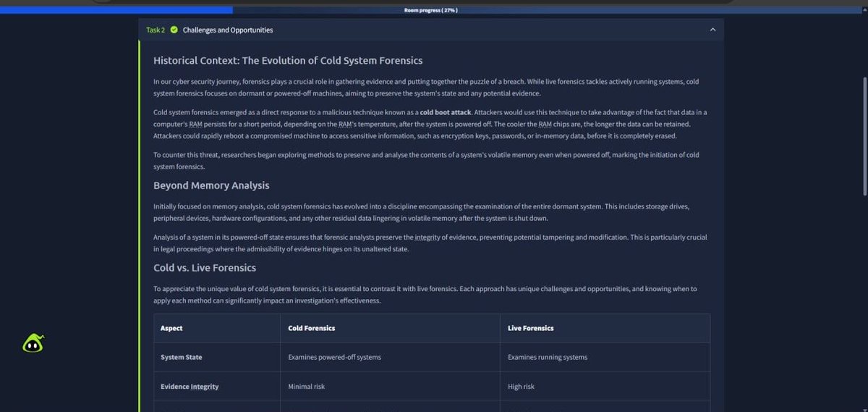868x412 pixels.
Task: Click the bold 'cold boot attack' term
Action: pos(446,112)
